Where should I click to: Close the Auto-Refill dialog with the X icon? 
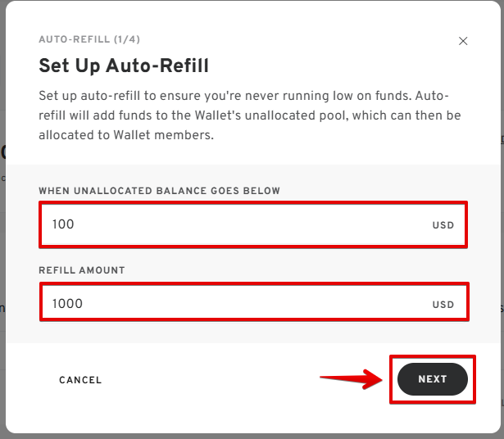463,41
